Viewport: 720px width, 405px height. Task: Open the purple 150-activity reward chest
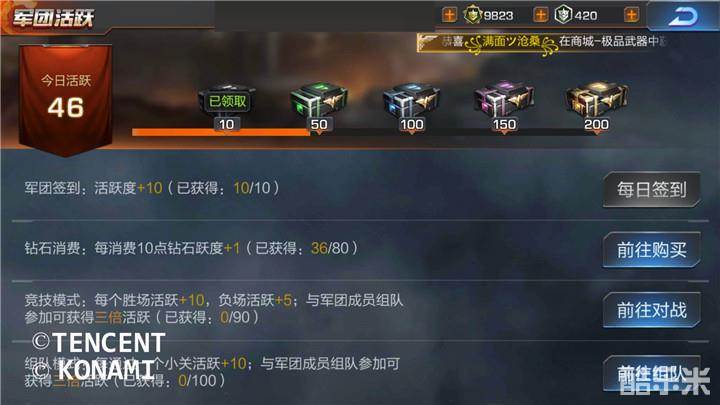click(504, 99)
